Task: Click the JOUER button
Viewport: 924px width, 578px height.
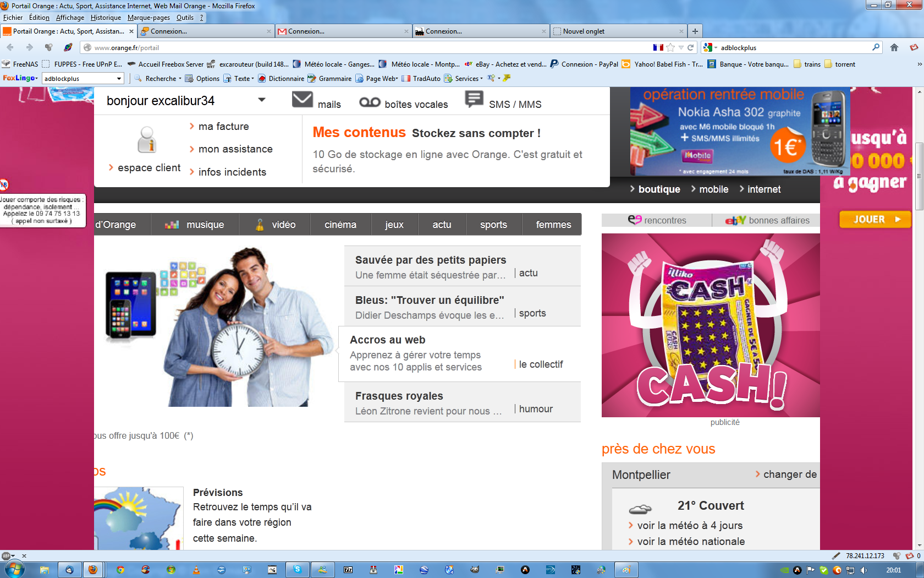Action: click(x=875, y=219)
